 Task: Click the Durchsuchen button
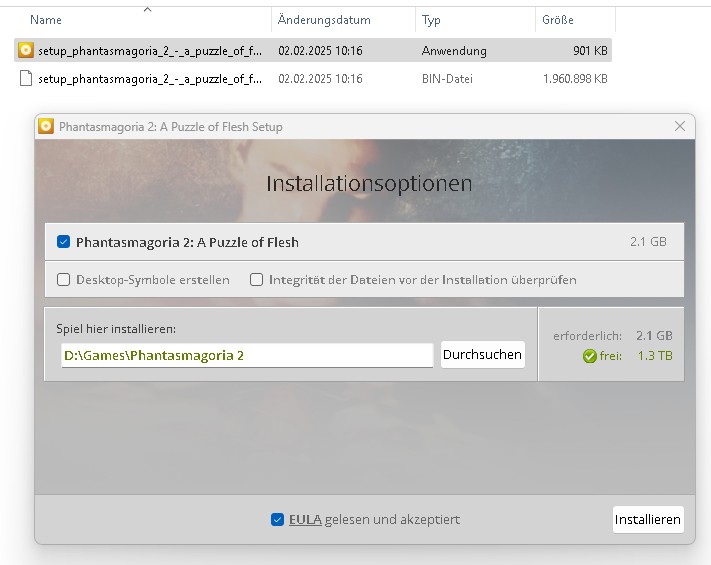[482, 355]
